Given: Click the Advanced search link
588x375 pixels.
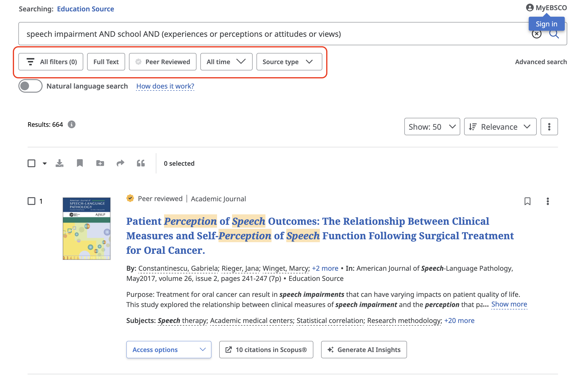Looking at the screenshot, I should click(x=541, y=62).
